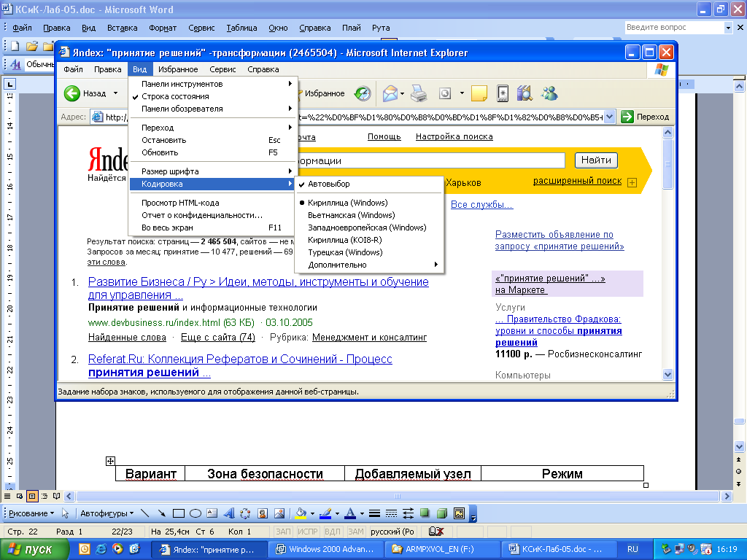Click the Fill Color paint bucket swatch
The height and width of the screenshot is (560, 747).
301,513
